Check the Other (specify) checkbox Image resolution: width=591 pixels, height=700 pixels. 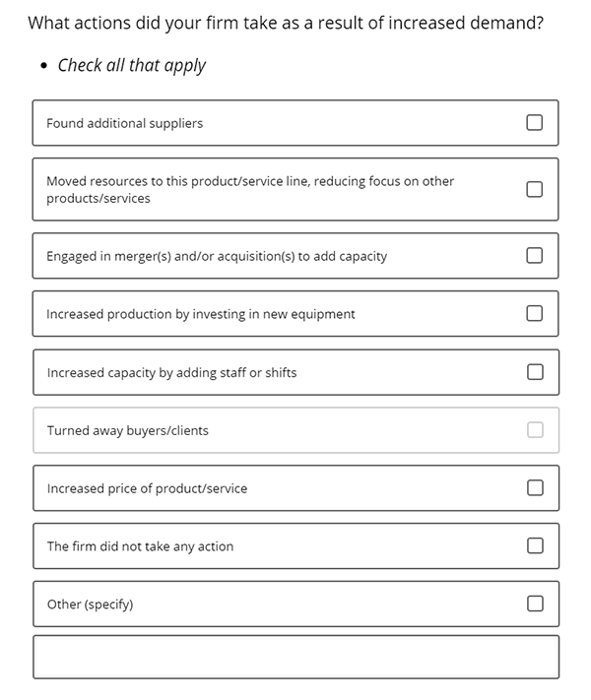[535, 604]
